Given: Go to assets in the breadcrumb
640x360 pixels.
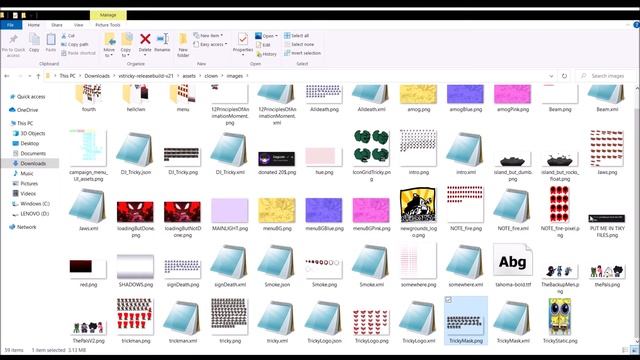Looking at the screenshot, I should (x=189, y=76).
